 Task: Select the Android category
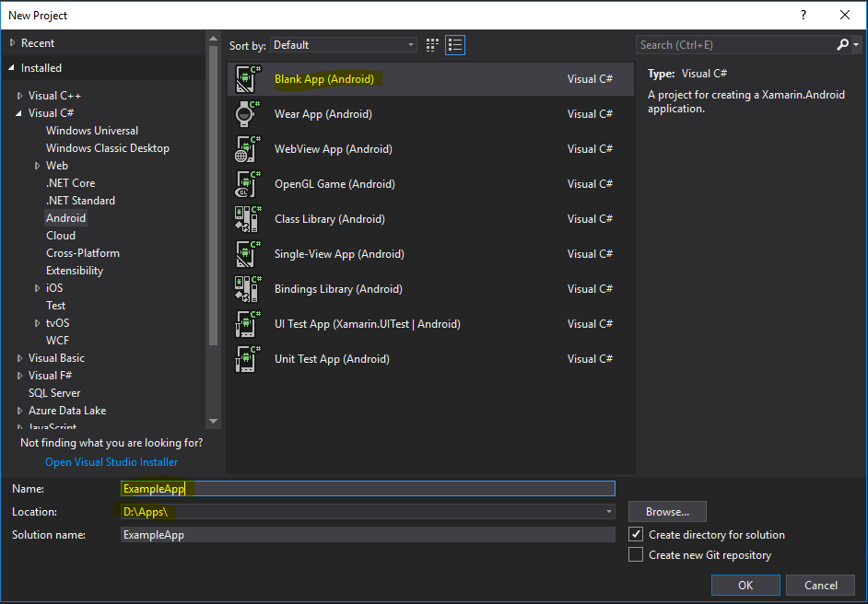[65, 218]
